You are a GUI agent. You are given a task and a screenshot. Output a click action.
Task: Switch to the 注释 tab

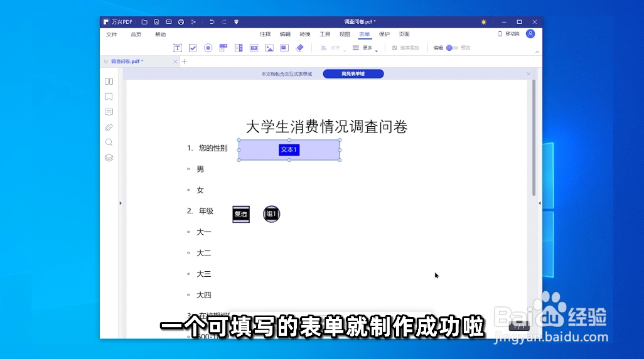coord(266,34)
